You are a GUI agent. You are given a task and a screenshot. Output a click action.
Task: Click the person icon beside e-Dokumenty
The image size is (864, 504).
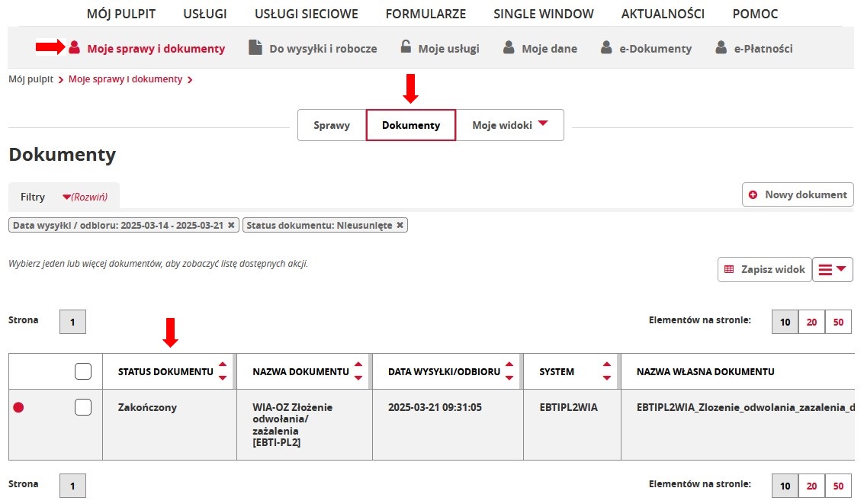[606, 48]
